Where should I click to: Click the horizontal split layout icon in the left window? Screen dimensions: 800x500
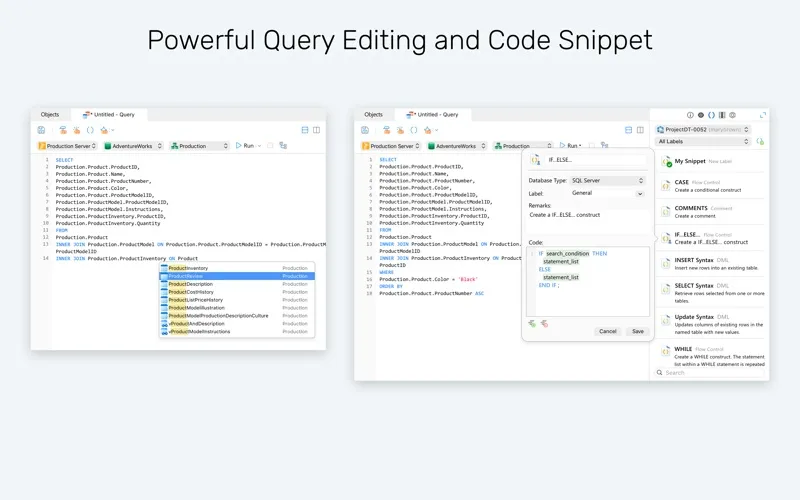tap(305, 130)
